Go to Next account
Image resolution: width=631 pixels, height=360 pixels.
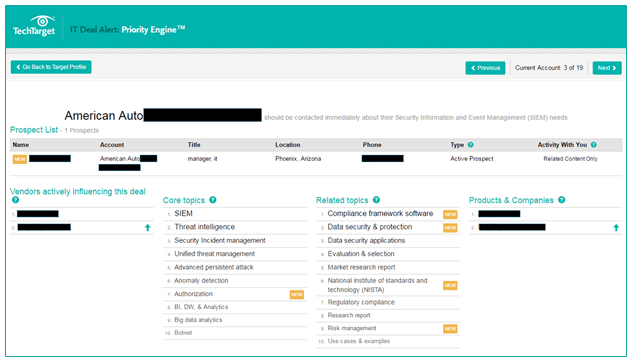(x=607, y=68)
